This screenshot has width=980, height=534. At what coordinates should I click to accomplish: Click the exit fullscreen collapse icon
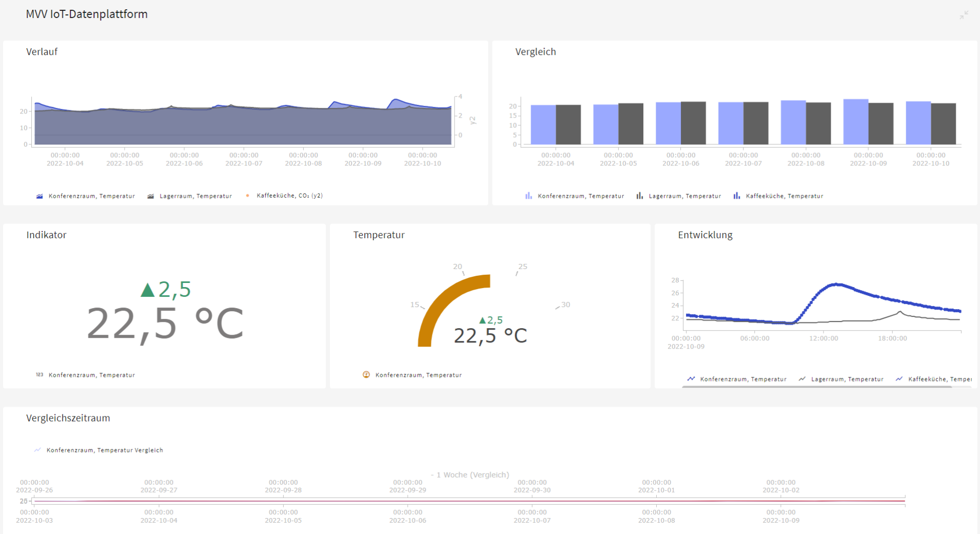(964, 15)
